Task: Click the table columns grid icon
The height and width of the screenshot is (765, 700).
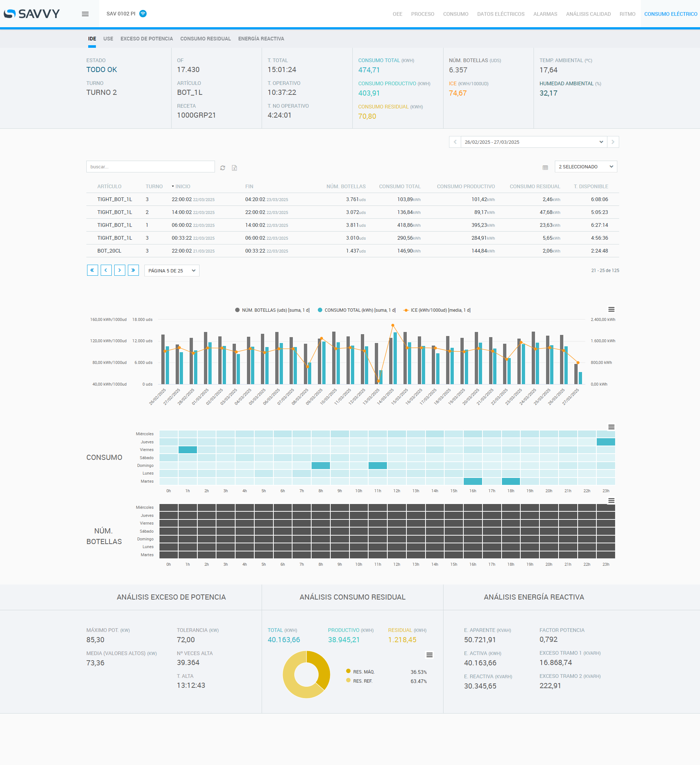Action: [x=545, y=168]
